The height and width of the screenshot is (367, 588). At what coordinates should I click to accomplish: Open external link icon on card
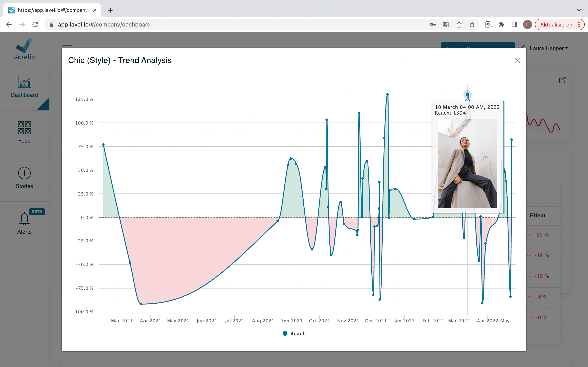[x=562, y=80]
